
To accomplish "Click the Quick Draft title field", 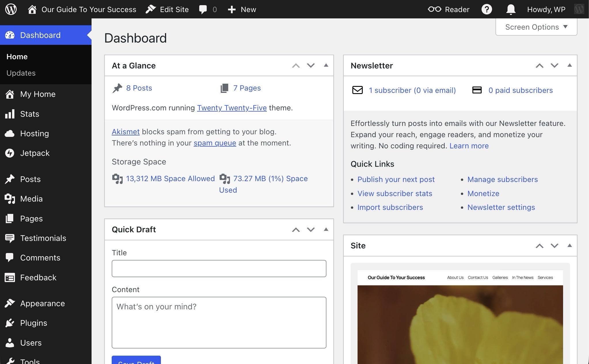I will pyautogui.click(x=219, y=268).
